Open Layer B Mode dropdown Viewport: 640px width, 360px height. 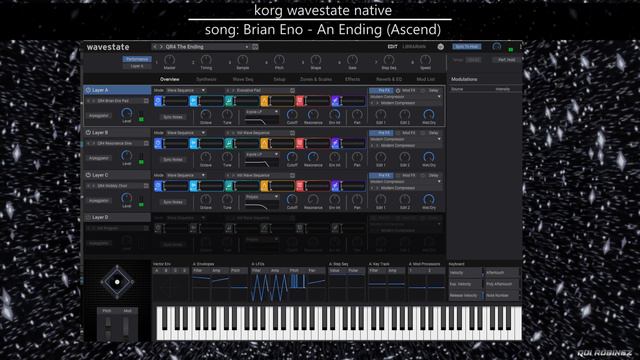point(186,133)
